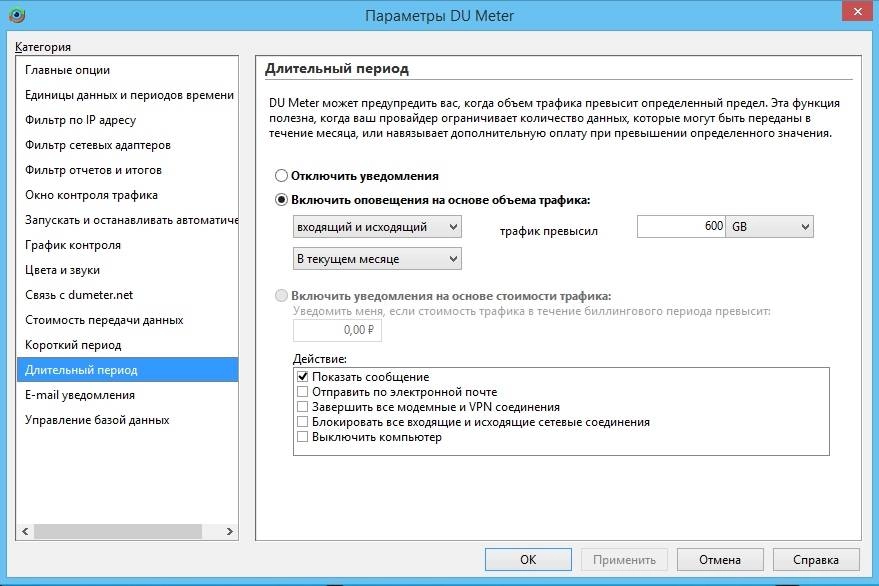The image size is (879, 586).
Task: Open the 'В текущем месяце' period dropdown
Action: 377,259
